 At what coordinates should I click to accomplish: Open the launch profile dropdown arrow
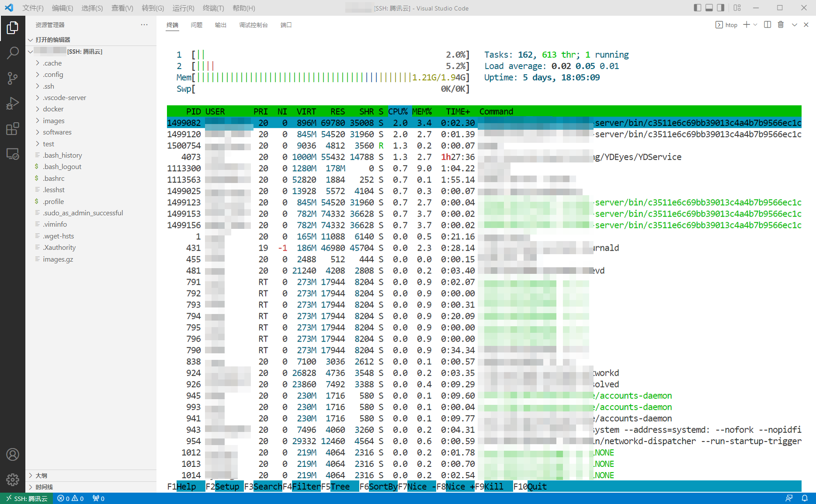tap(755, 25)
